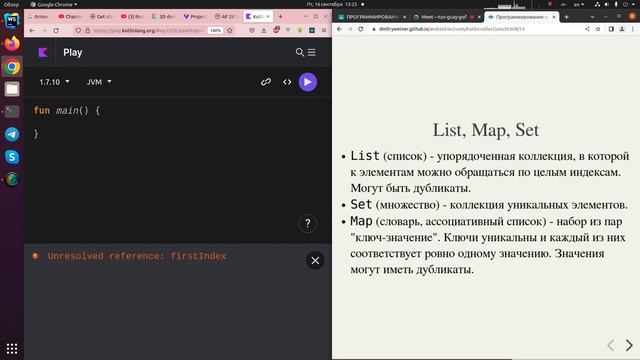This screenshot has height=360, width=640.
Task: Open the JVM target platform dropdown
Action: tap(99, 82)
